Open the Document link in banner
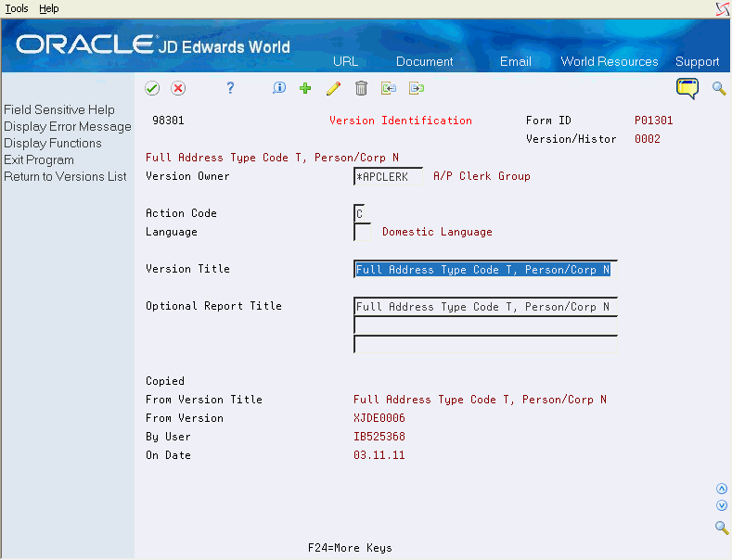 (x=424, y=61)
